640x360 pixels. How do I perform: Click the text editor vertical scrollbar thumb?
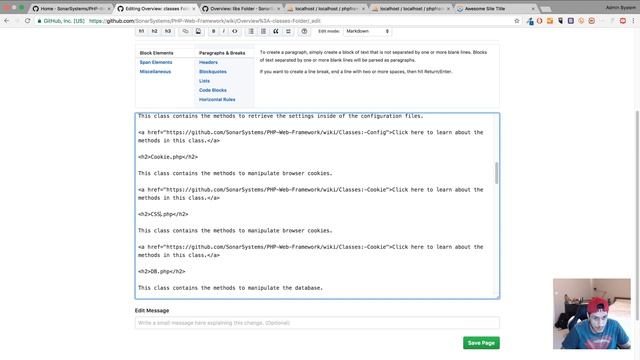[496, 173]
